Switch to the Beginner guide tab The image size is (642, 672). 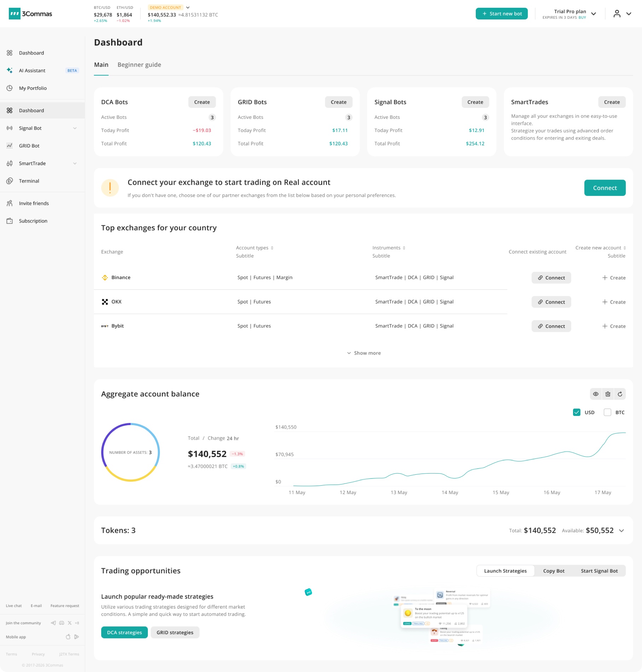139,65
